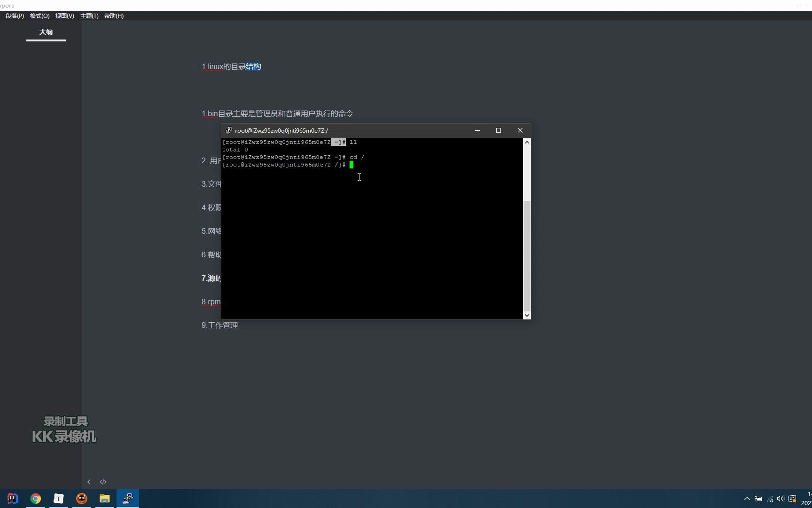Click the bold '7.源码' line
This screenshot has width=812, height=508.
[211, 278]
